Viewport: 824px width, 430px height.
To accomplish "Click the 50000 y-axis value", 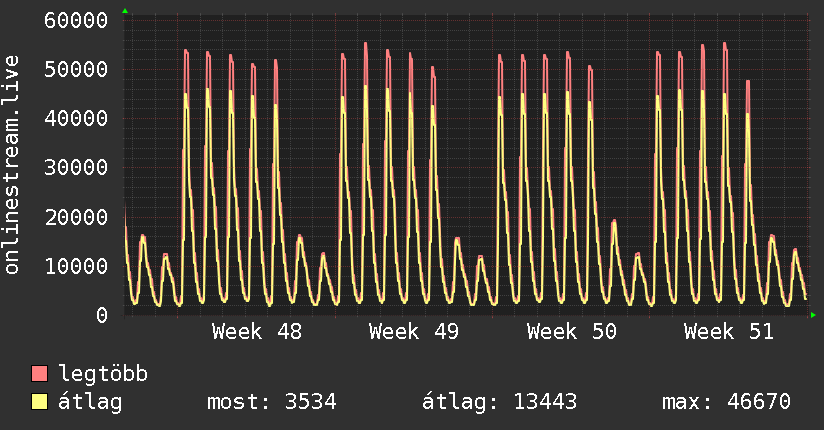I will pyautogui.click(x=76, y=69).
